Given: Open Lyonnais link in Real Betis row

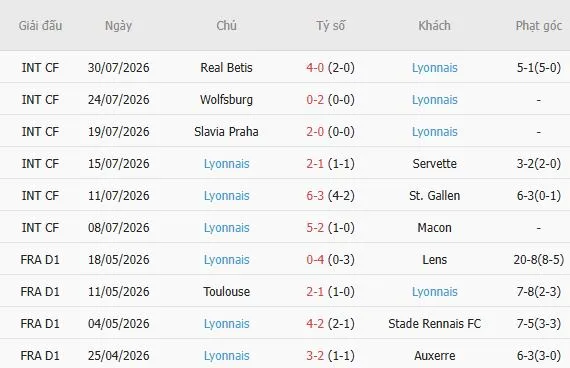Looking at the screenshot, I should pos(434,68).
